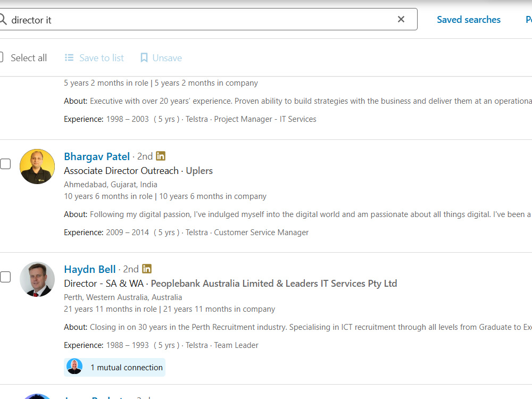Open the Uplers company link
This screenshot has height=399, width=532.
click(x=199, y=171)
